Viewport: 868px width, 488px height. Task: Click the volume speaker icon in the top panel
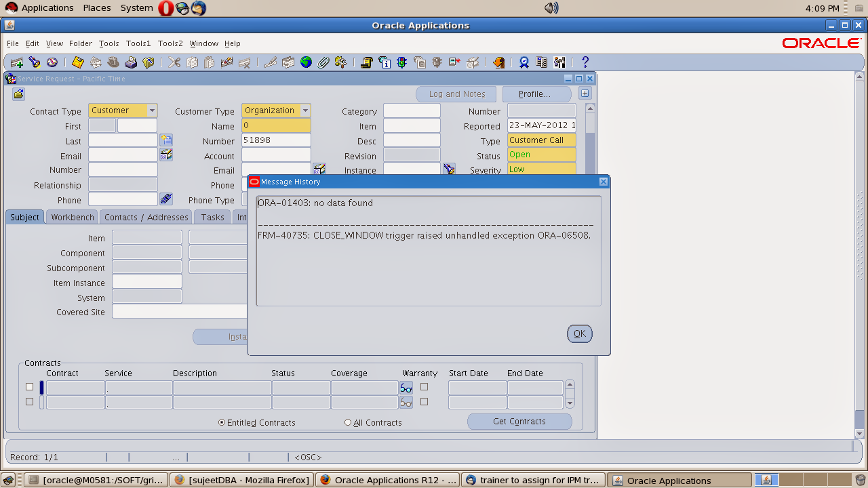coord(551,8)
